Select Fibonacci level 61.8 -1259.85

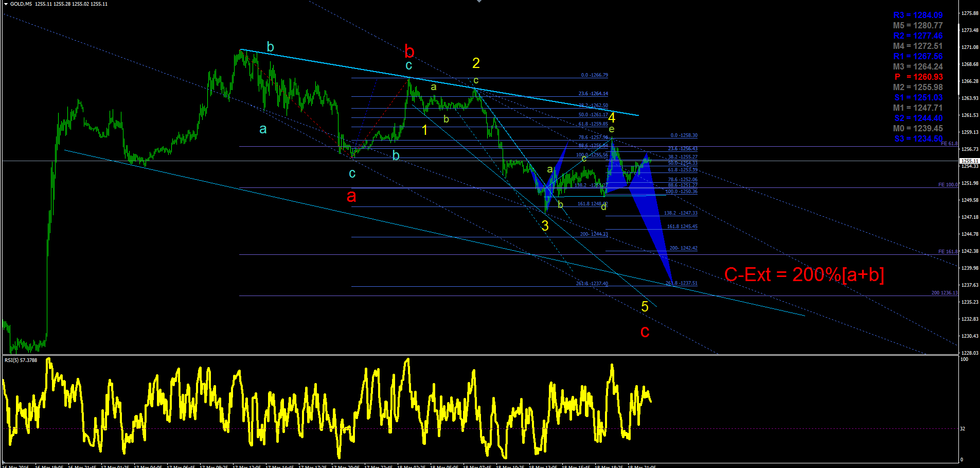[x=593, y=124]
